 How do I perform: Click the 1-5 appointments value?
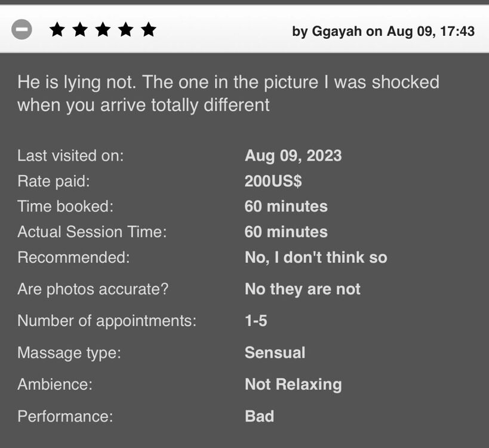256,321
